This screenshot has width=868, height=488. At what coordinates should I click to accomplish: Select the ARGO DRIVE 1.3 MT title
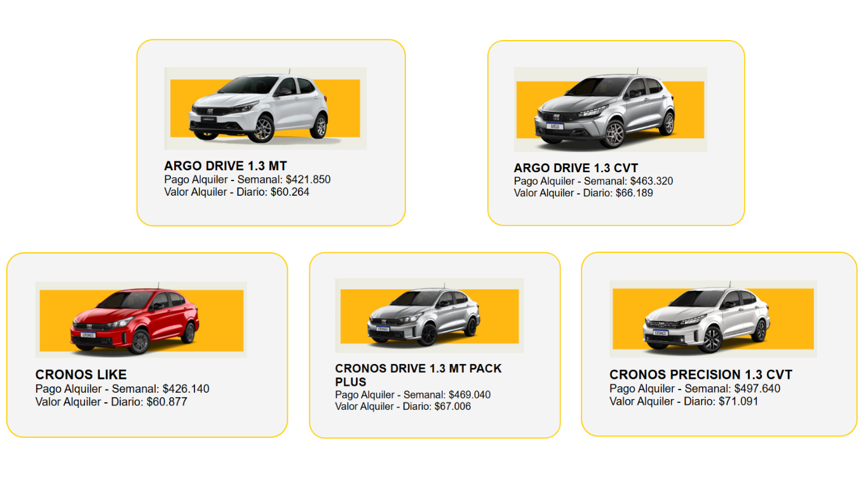(x=226, y=166)
